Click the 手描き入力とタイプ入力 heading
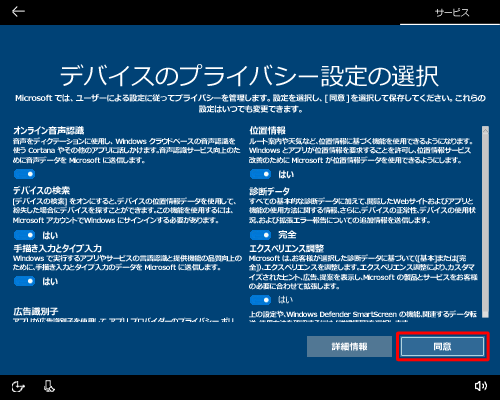Image resolution: width=500 pixels, height=400 pixels. 57,248
